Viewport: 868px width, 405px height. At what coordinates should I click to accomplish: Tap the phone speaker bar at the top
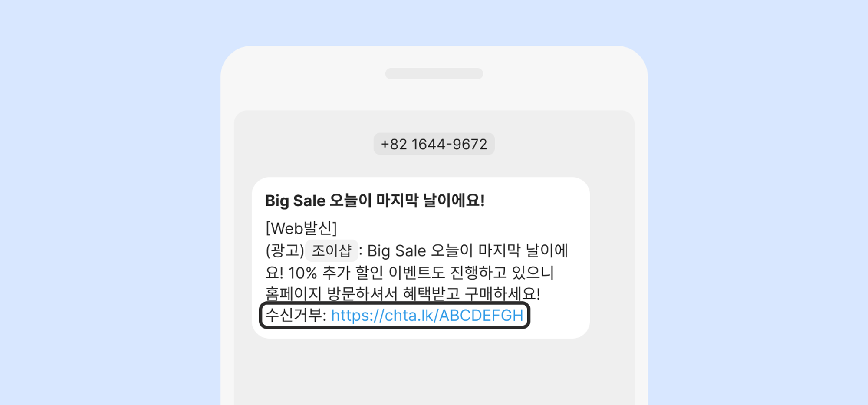434,74
